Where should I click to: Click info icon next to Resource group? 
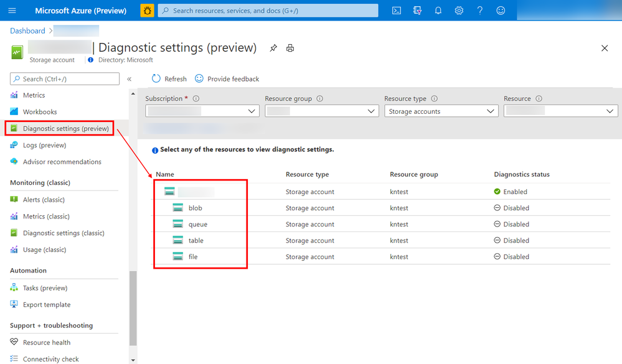coord(320,99)
